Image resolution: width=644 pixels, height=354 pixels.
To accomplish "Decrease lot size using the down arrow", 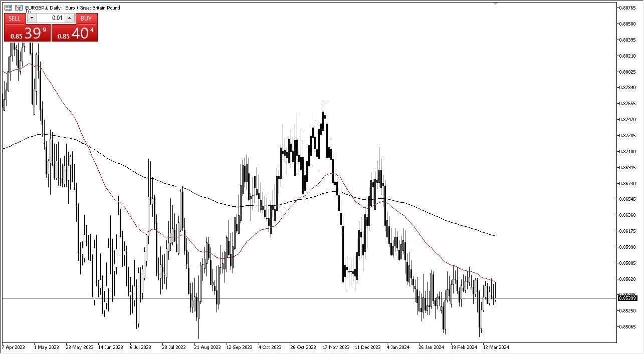I will click(31, 18).
